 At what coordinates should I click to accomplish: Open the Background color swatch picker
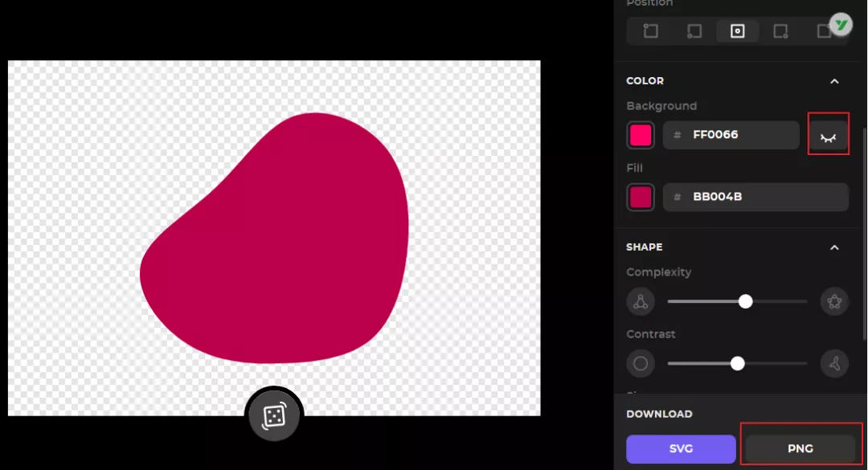[641, 135]
